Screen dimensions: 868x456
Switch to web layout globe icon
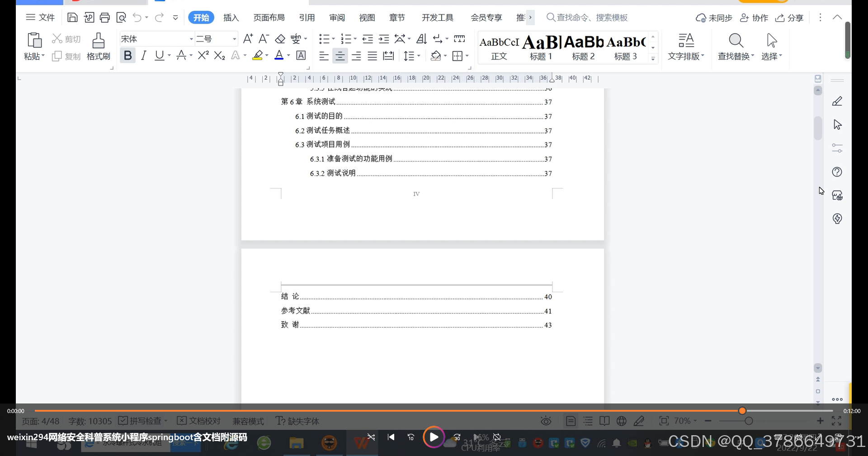tap(622, 421)
